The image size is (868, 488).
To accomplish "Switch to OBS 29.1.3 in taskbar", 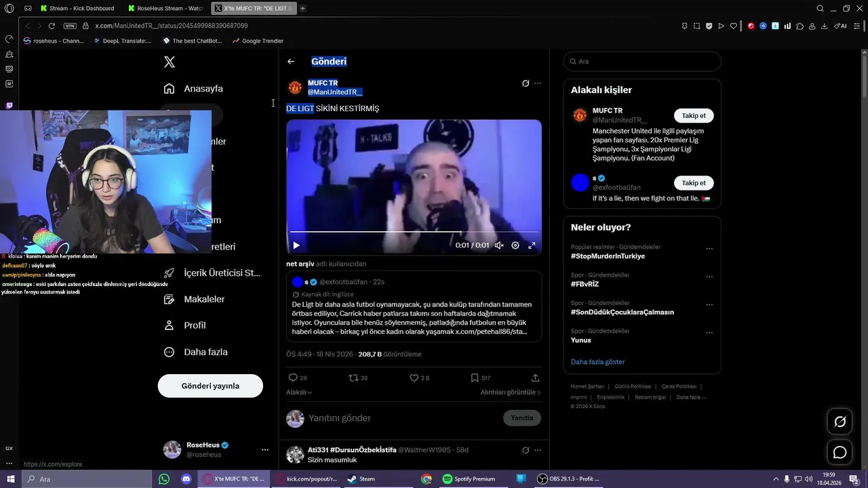I will [x=568, y=479].
